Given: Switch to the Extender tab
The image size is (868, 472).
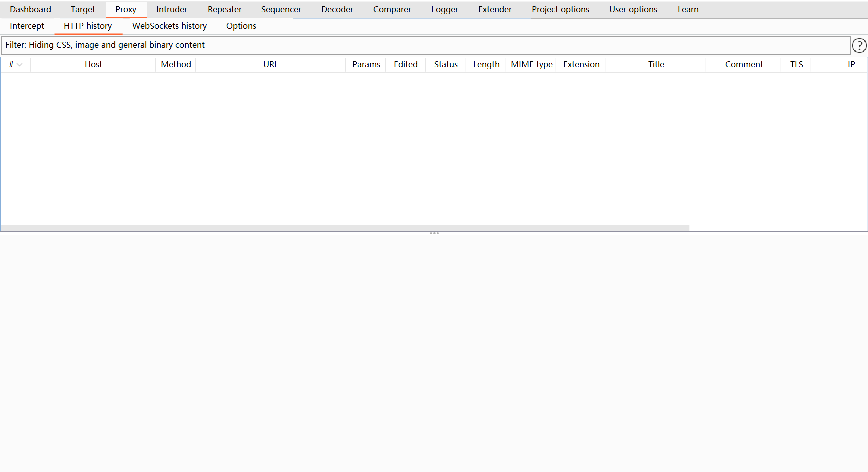Looking at the screenshot, I should tap(495, 9).
